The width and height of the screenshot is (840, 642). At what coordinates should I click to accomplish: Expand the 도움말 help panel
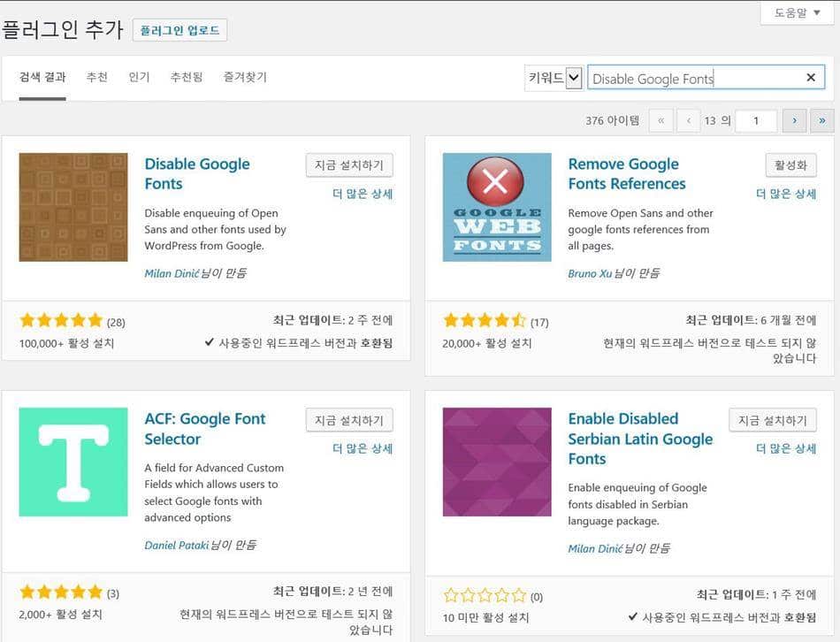click(x=795, y=13)
